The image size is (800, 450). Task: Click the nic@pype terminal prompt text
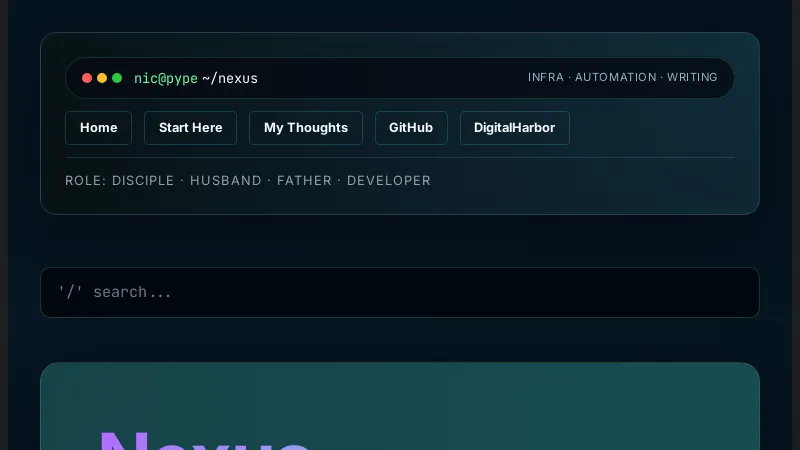pyautogui.click(x=166, y=78)
